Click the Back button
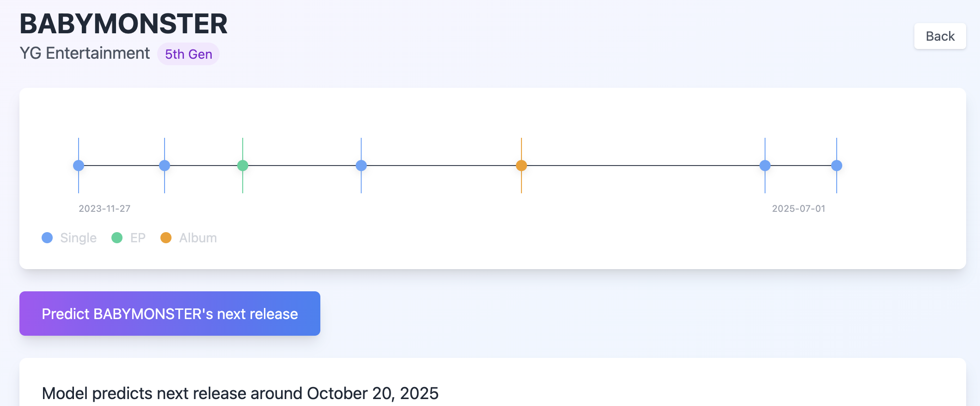980x406 pixels. [x=940, y=36]
